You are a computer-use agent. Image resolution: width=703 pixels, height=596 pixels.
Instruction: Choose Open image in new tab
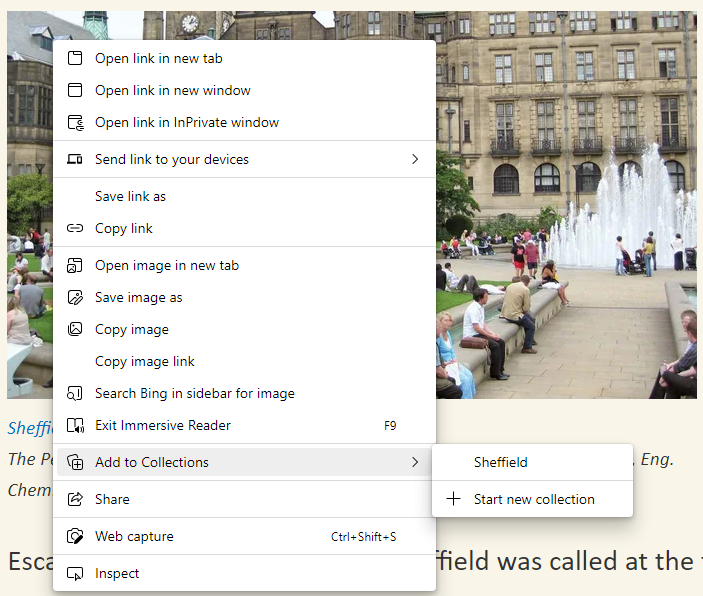[167, 265]
